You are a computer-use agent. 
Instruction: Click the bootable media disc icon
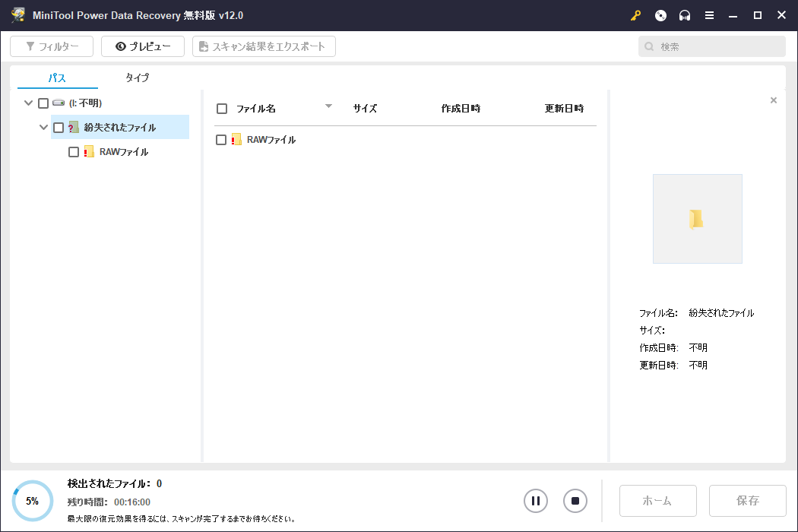point(660,15)
